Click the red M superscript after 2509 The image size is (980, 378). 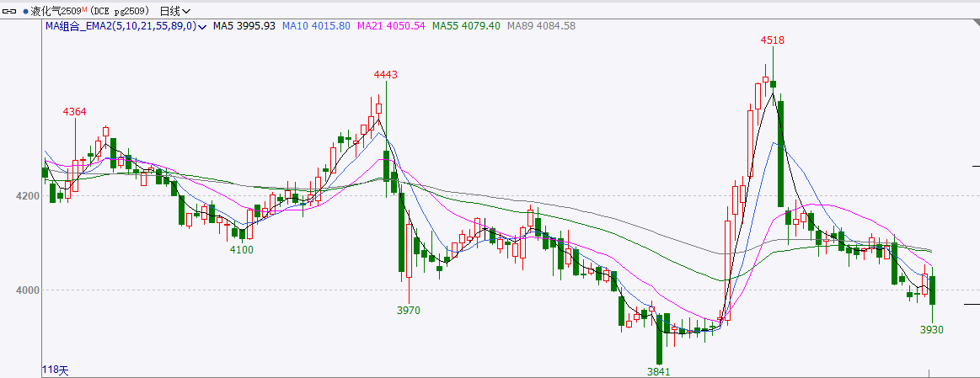(x=83, y=8)
